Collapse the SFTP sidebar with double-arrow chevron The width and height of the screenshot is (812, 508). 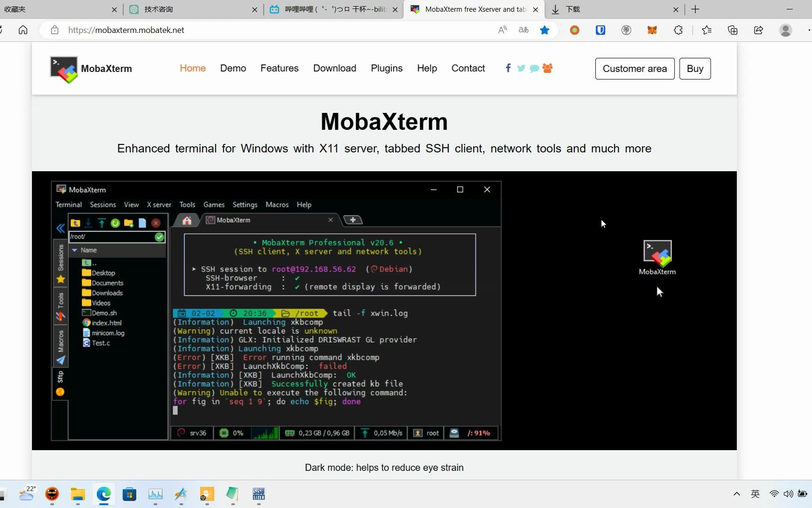pyautogui.click(x=60, y=228)
